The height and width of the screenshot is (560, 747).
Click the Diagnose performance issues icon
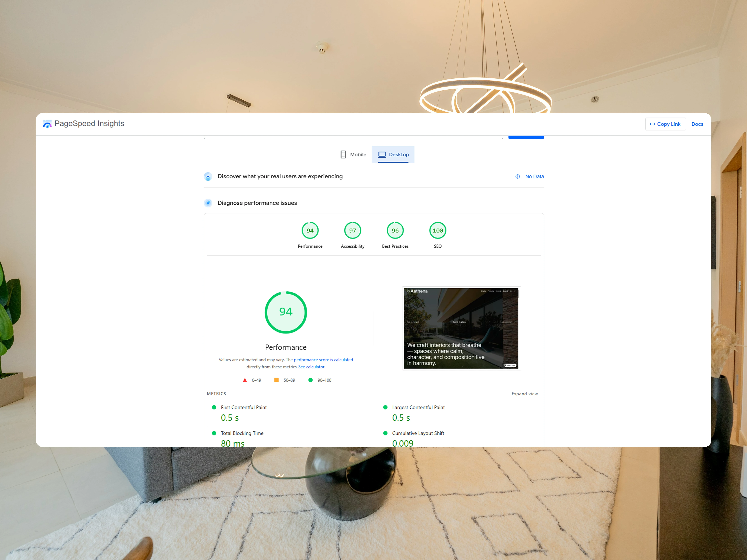[x=208, y=203]
